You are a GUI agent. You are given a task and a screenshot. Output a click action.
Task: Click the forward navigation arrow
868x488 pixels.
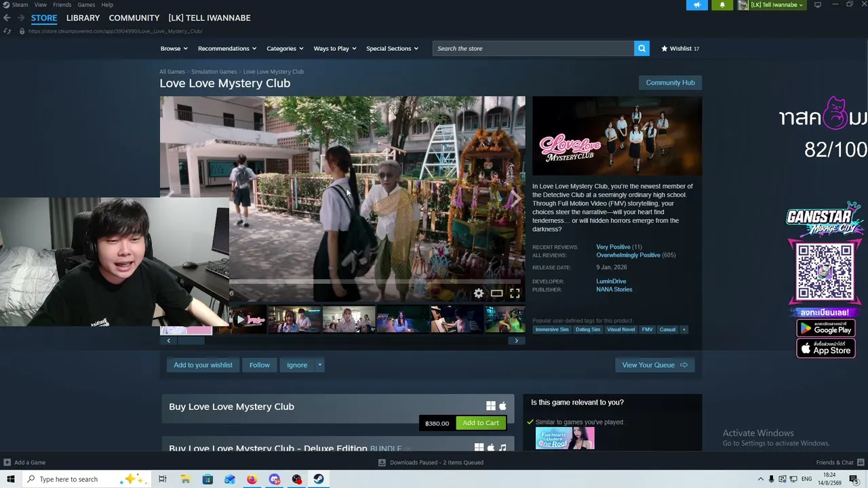(x=20, y=18)
